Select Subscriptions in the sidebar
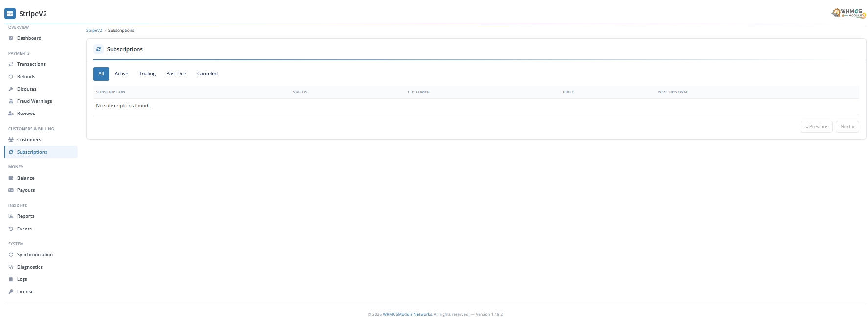868x320 pixels. pos(41,152)
